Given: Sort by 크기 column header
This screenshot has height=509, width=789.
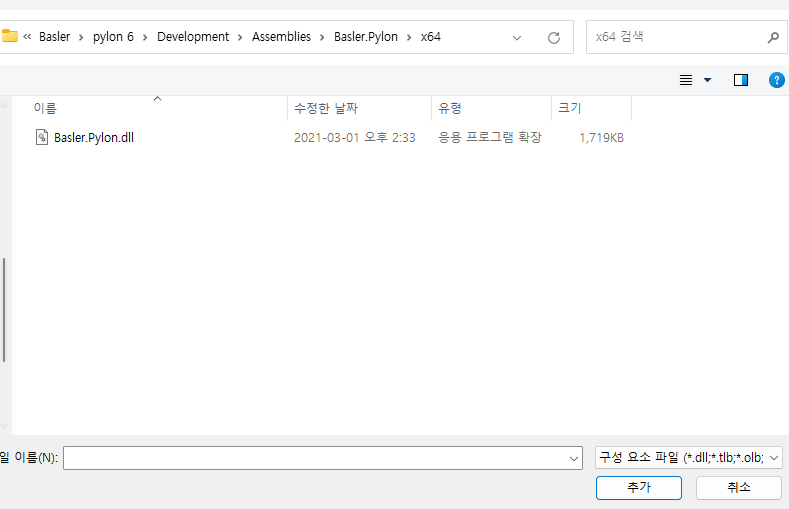Looking at the screenshot, I should [591, 108].
